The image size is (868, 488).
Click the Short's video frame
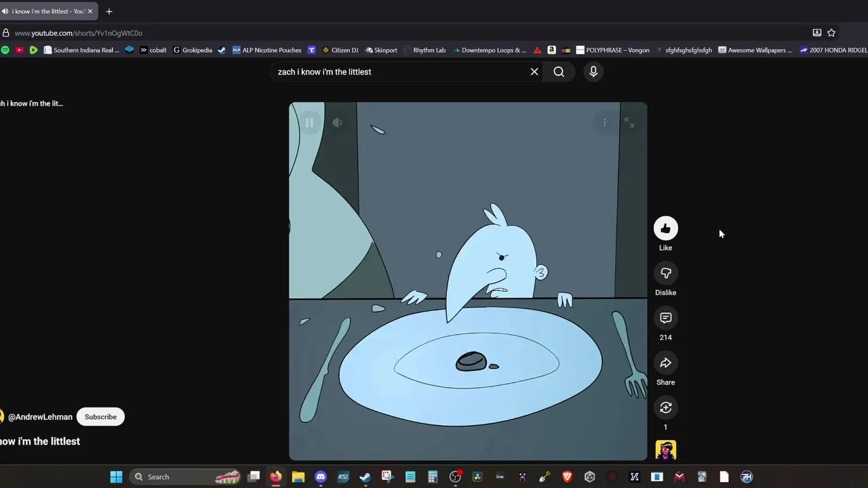click(468, 281)
